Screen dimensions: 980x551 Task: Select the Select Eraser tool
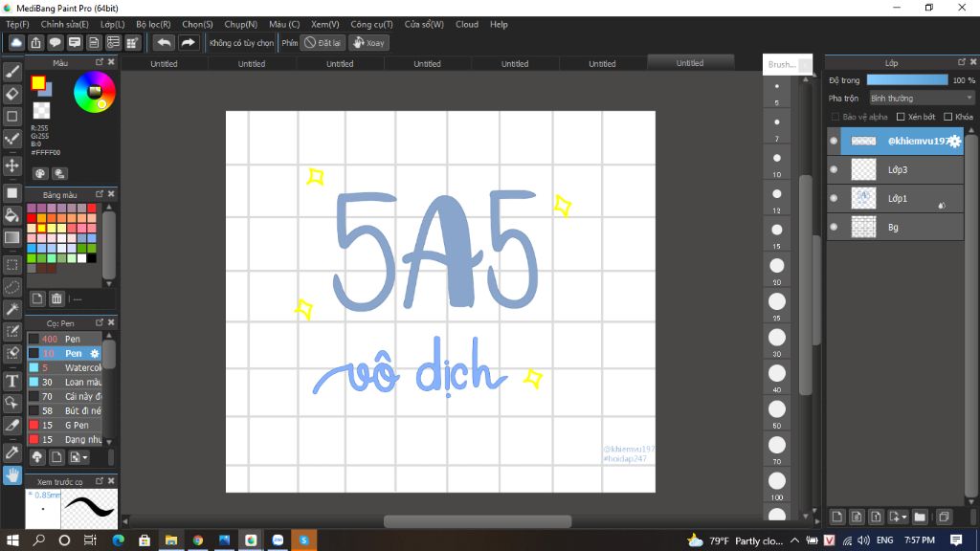pos(11,353)
